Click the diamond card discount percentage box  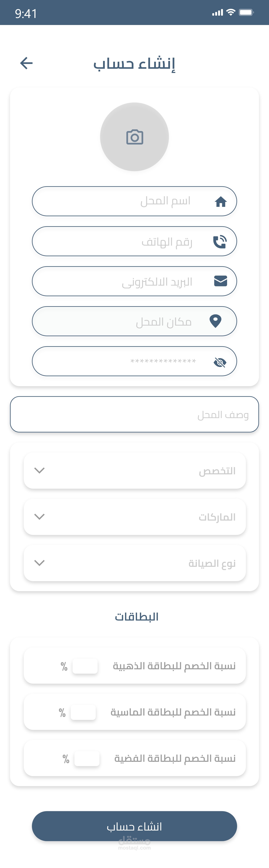click(x=83, y=712)
